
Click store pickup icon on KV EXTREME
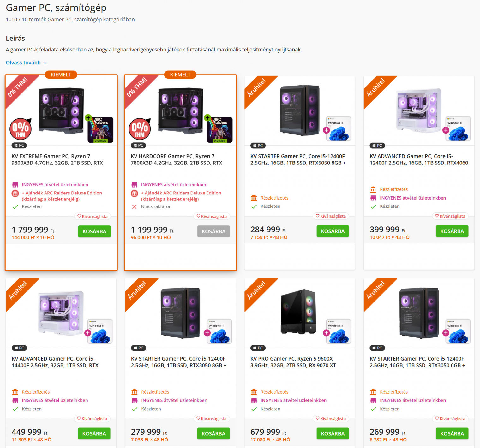click(x=15, y=185)
